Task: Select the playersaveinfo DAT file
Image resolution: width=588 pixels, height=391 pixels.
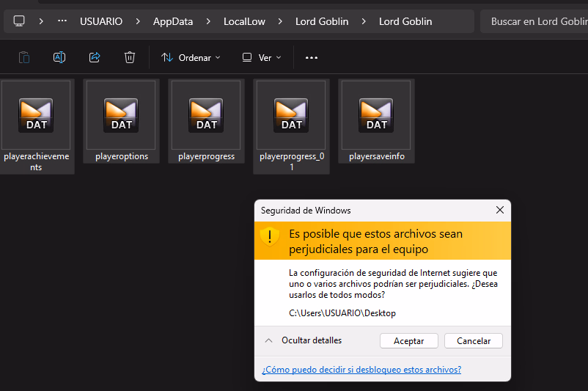Action: point(377,125)
